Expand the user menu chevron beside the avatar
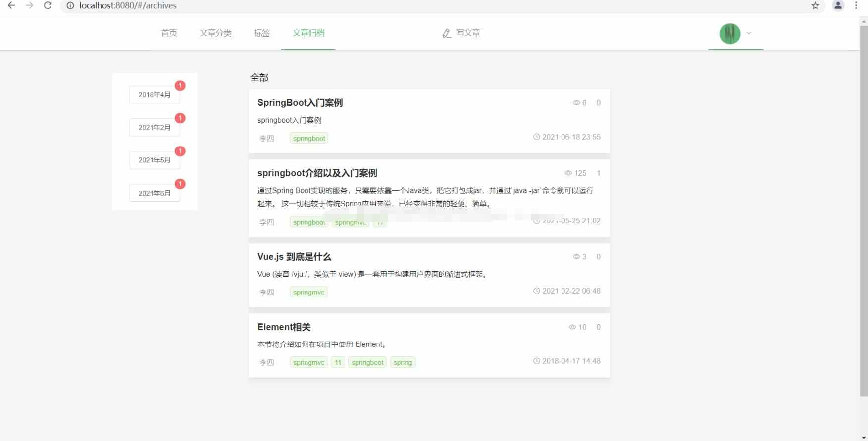The height and width of the screenshot is (441, 868). click(x=749, y=33)
